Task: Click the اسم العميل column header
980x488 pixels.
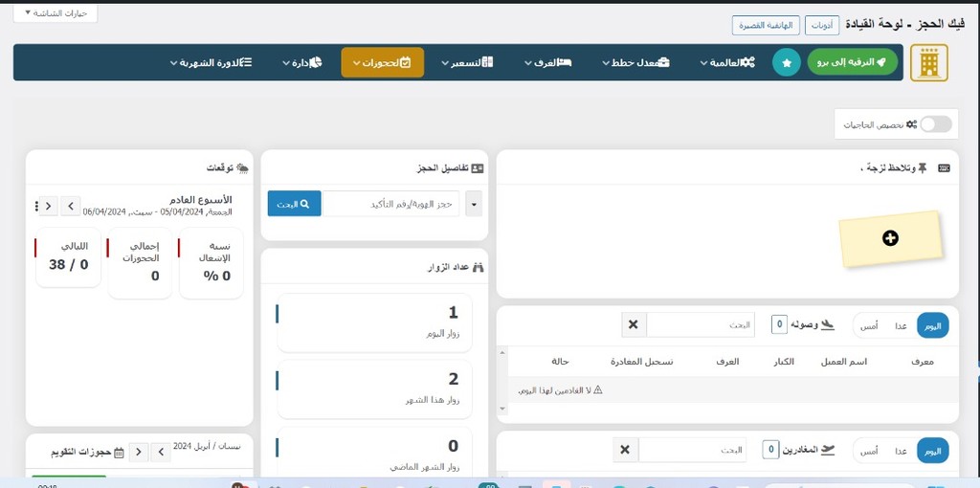Action: pyautogui.click(x=843, y=362)
